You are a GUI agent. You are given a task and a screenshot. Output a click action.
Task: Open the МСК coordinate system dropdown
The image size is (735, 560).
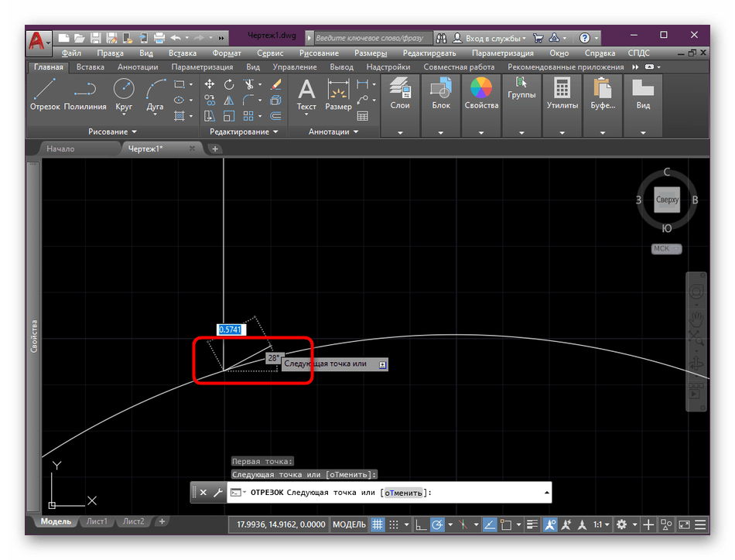click(666, 248)
